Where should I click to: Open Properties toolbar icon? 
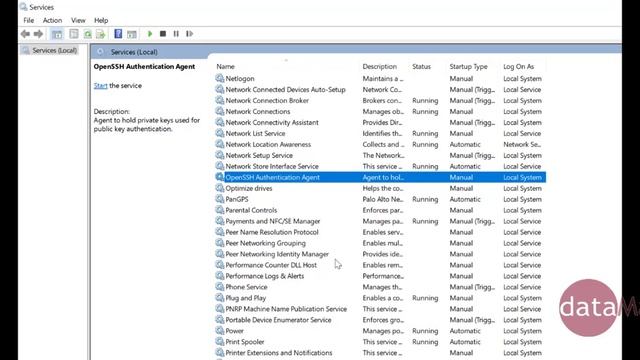point(74,34)
